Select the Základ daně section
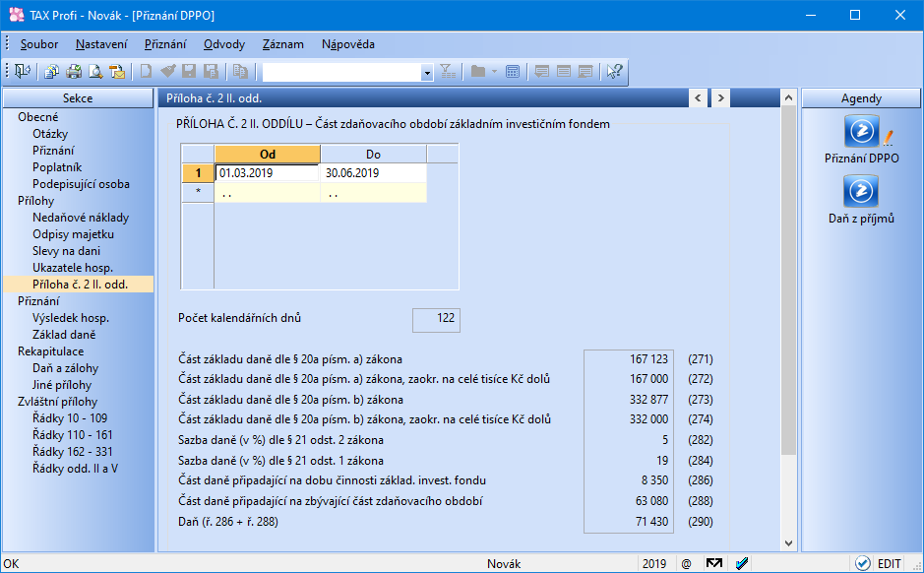Screen dimensions: 924x573 pos(64,335)
